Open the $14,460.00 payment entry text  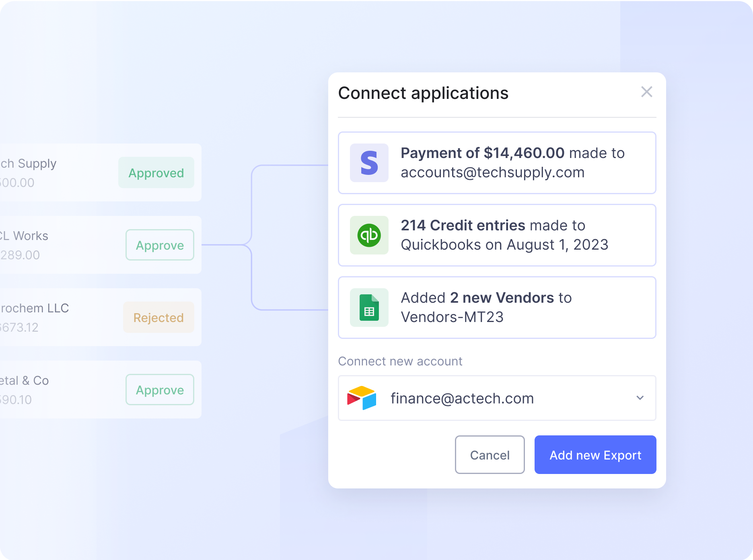pyautogui.click(x=512, y=163)
